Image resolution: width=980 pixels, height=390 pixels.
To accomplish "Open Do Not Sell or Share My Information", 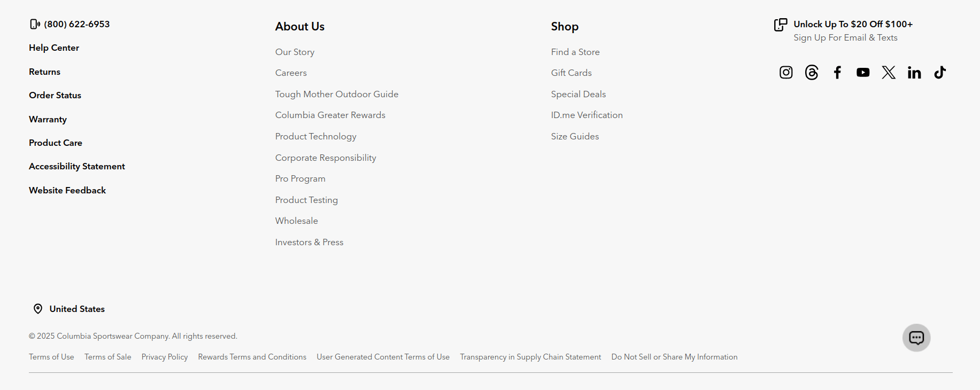I will pyautogui.click(x=674, y=357).
